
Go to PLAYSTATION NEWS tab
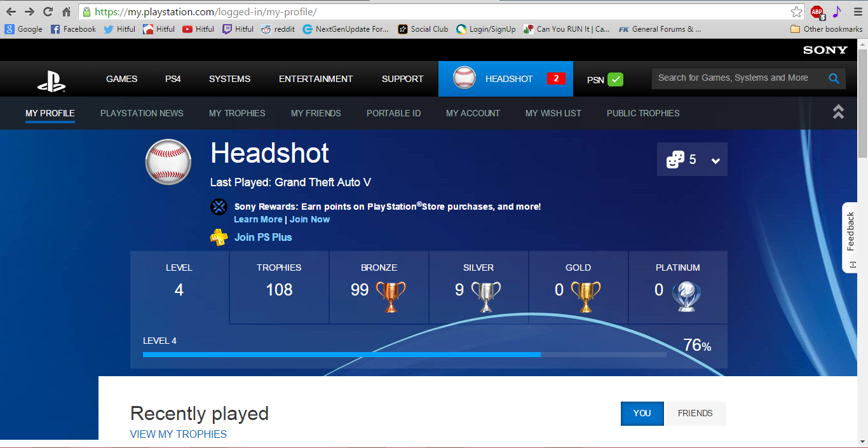pos(142,113)
